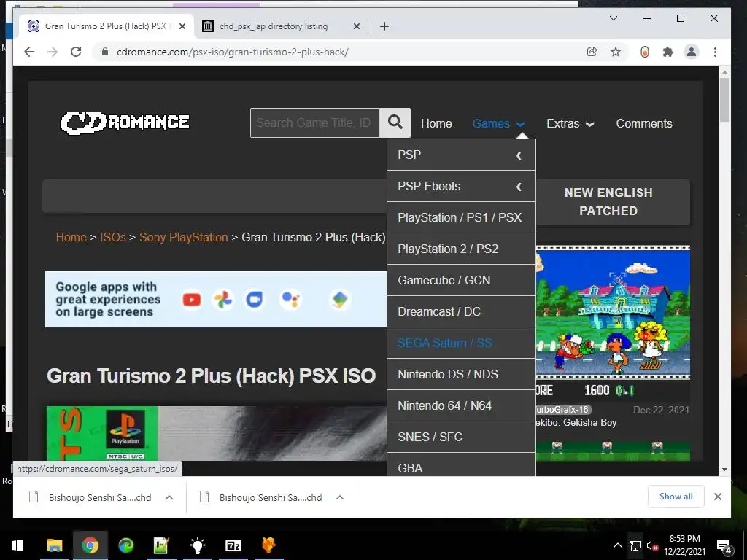Click Show all downloads button
The height and width of the screenshot is (560, 747).
[676, 497]
